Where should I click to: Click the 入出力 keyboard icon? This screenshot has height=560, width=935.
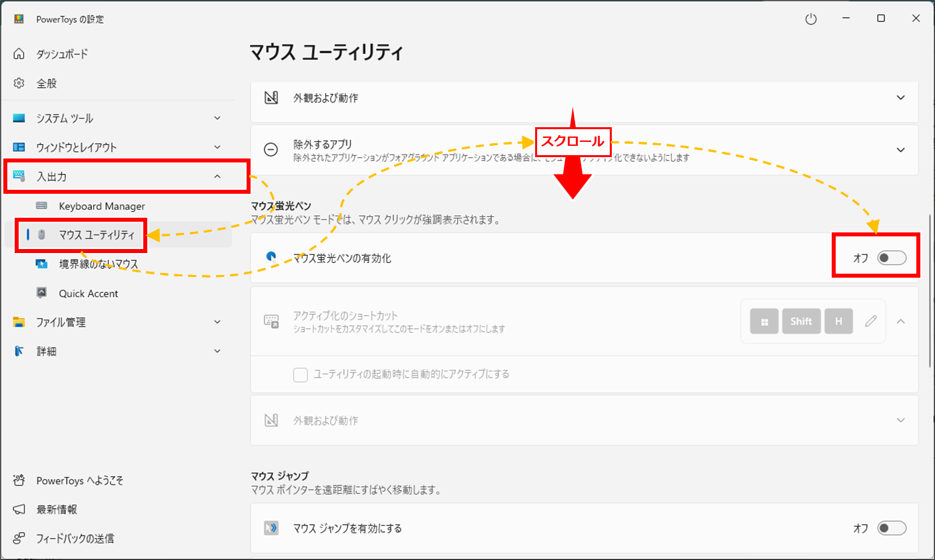point(19,176)
